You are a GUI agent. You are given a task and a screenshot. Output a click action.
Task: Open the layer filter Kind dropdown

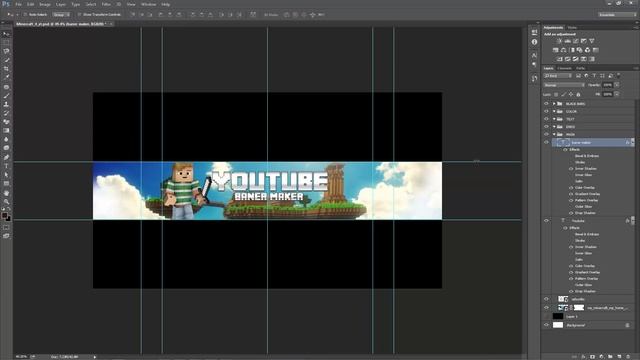tap(558, 76)
